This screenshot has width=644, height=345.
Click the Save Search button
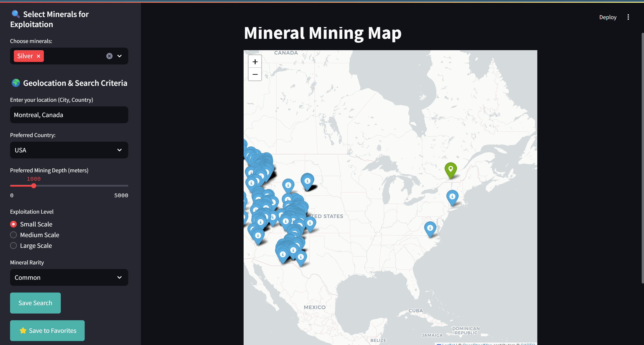(35, 303)
